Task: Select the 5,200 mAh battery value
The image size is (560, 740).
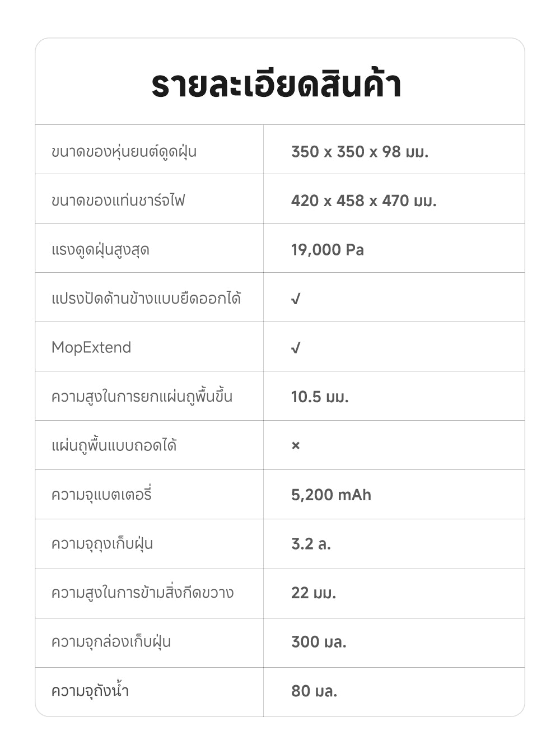Action: (x=331, y=495)
